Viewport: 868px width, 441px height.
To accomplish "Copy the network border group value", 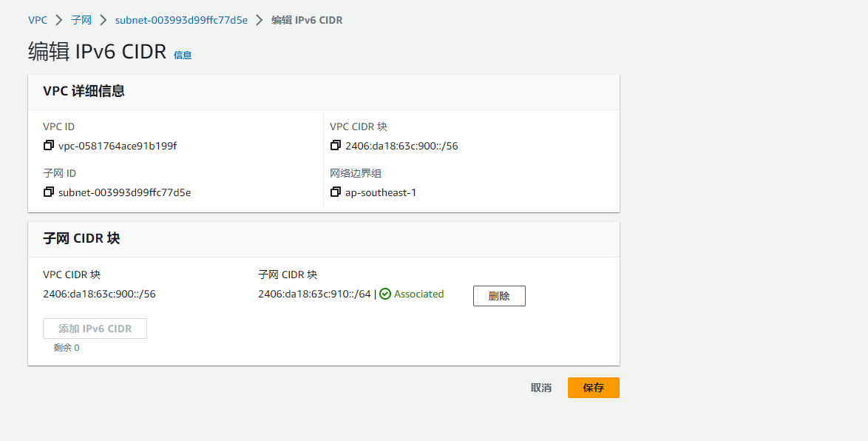I will pos(336,192).
